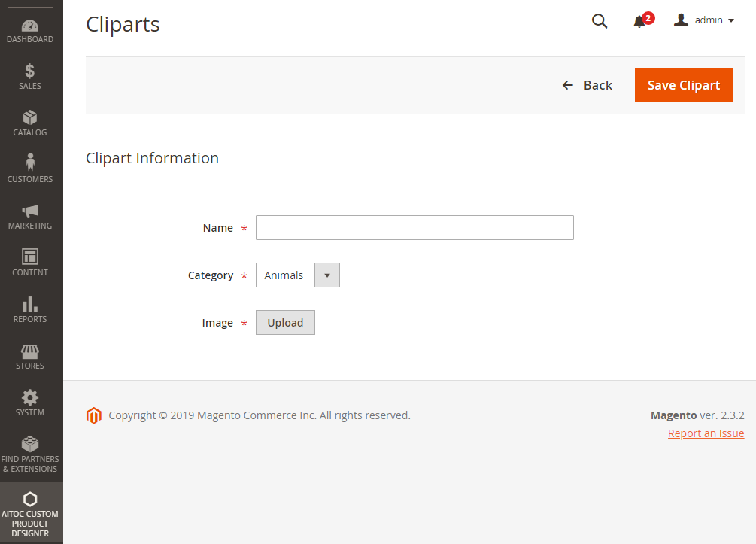Click the Name field label

point(218,228)
